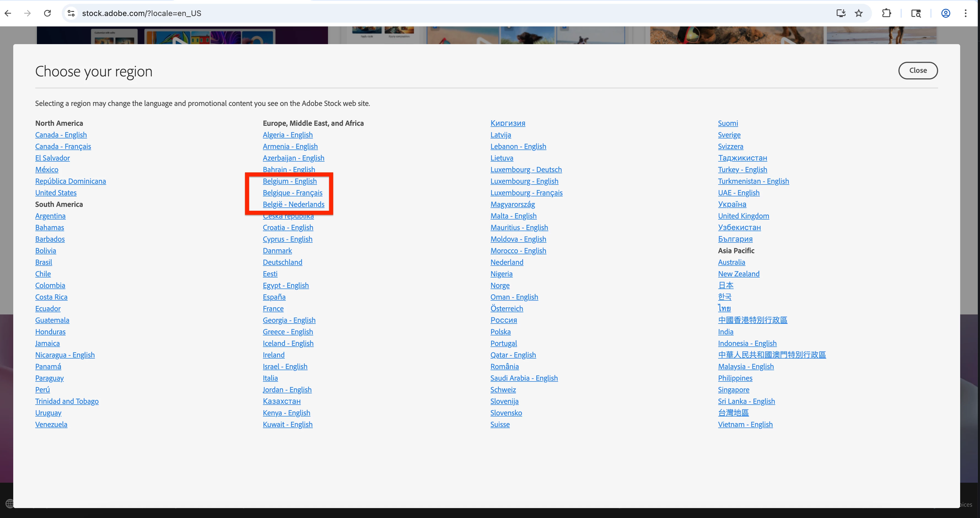The image size is (980, 518).
Task: Select Venezuela region
Action: (x=51, y=424)
